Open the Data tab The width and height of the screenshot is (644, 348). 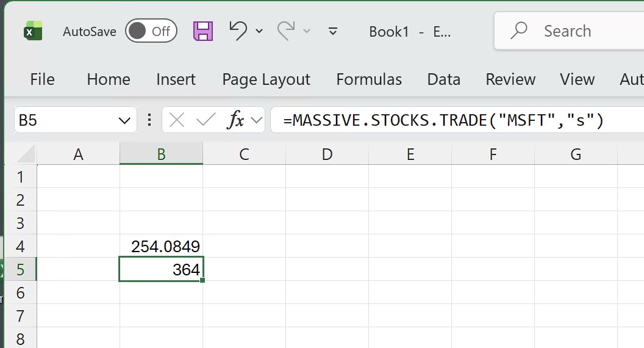click(x=443, y=79)
